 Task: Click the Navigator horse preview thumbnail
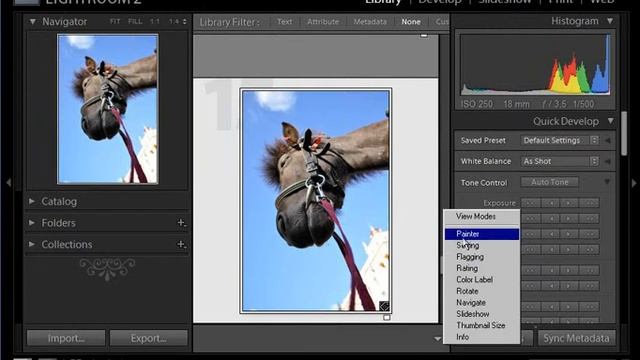pyautogui.click(x=108, y=109)
